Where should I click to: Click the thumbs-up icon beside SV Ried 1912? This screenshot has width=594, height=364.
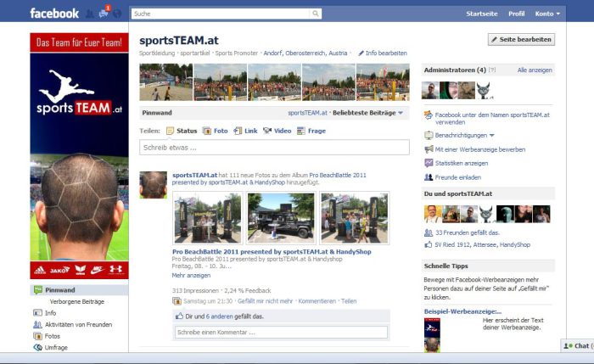pos(429,244)
